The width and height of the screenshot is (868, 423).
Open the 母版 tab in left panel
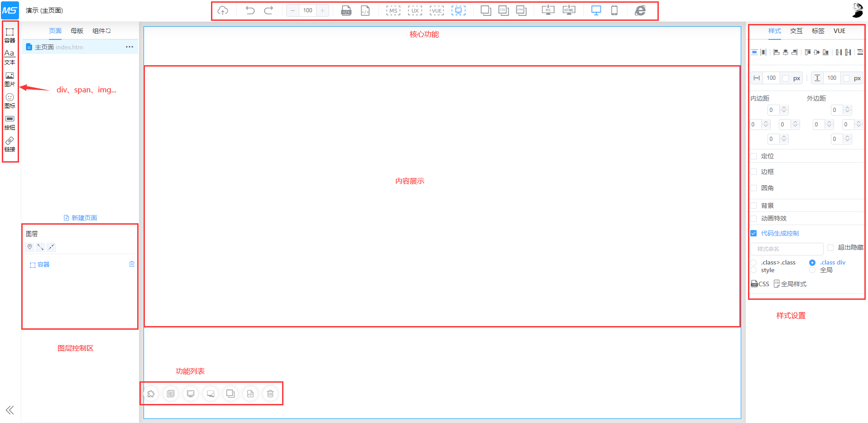[x=77, y=31]
